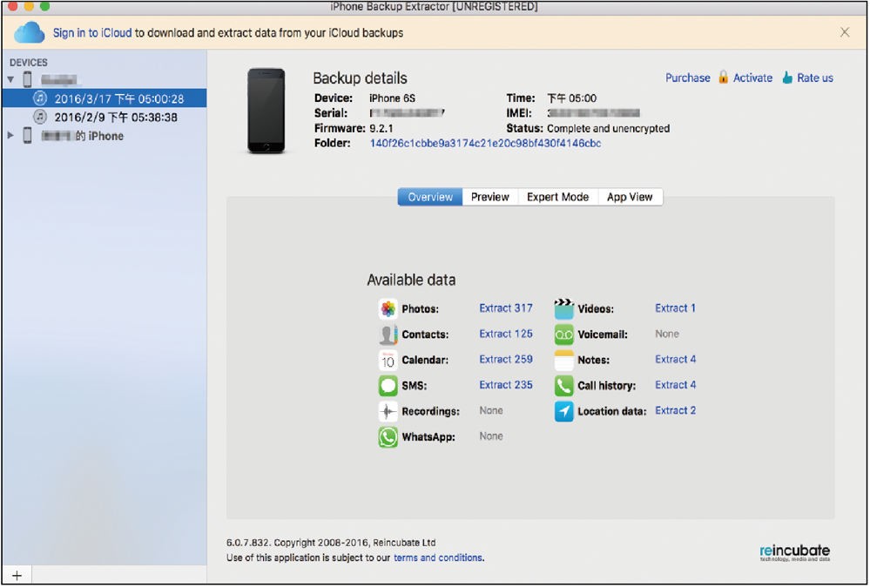Click the iPhone 6S device name text
The image size is (870, 588).
click(x=392, y=98)
